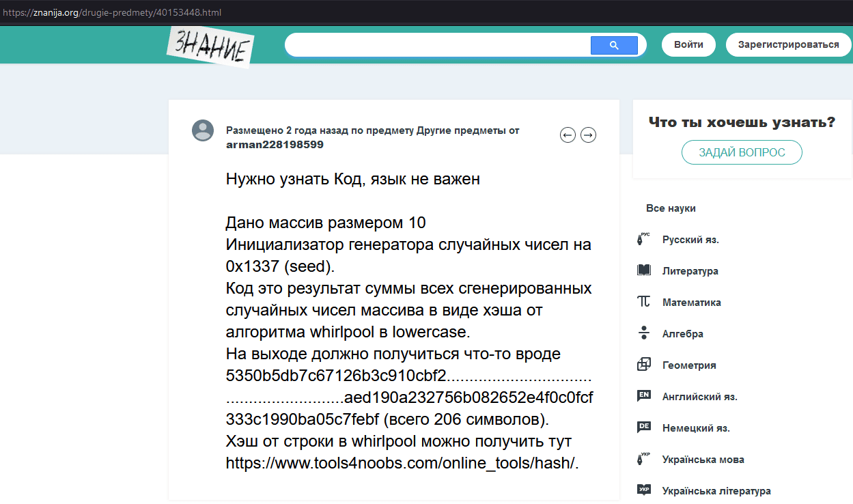Click the Русский яз. pen icon

(643, 240)
